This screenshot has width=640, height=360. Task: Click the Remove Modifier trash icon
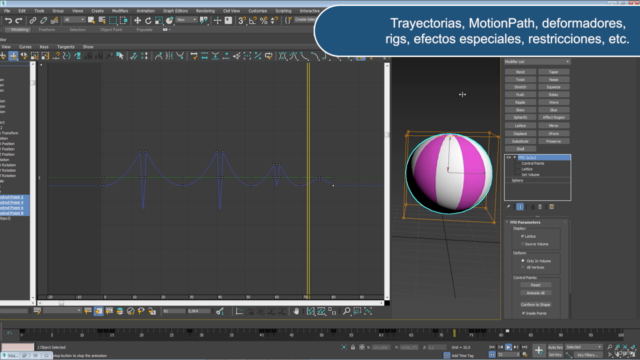(x=540, y=207)
